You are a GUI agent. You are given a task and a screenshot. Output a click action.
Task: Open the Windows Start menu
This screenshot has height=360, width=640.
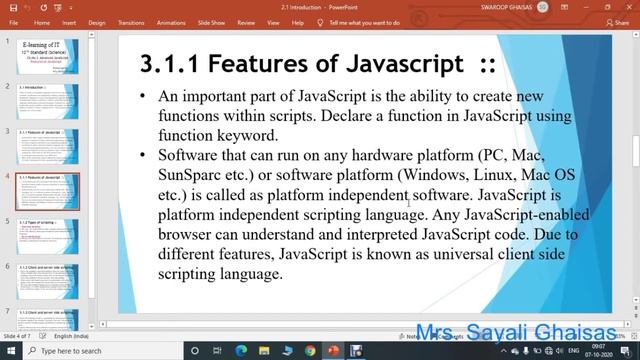pos(11,351)
